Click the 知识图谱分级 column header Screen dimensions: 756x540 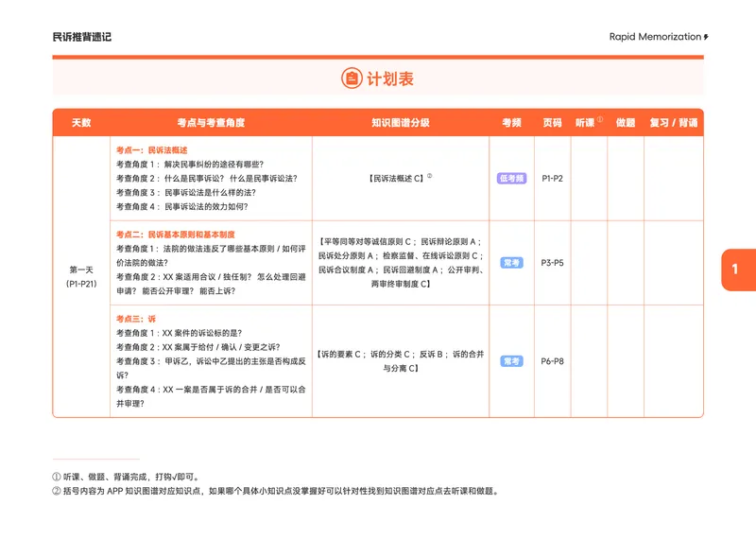pos(400,123)
